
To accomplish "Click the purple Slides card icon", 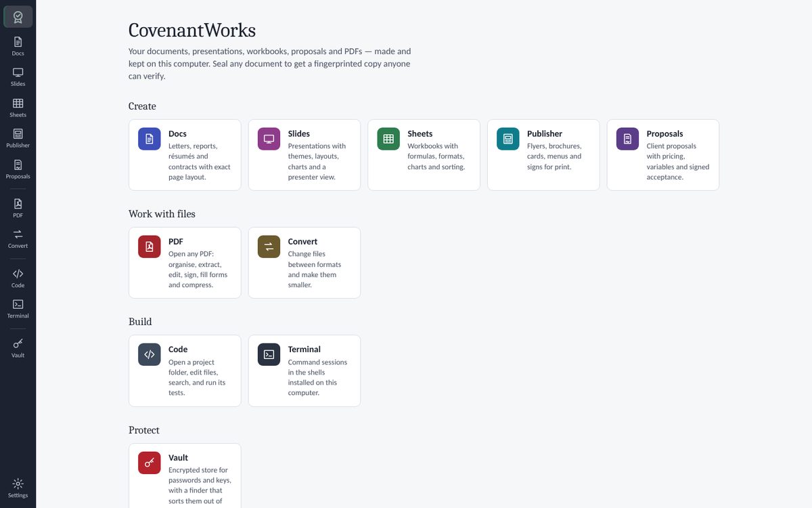I will tap(269, 139).
